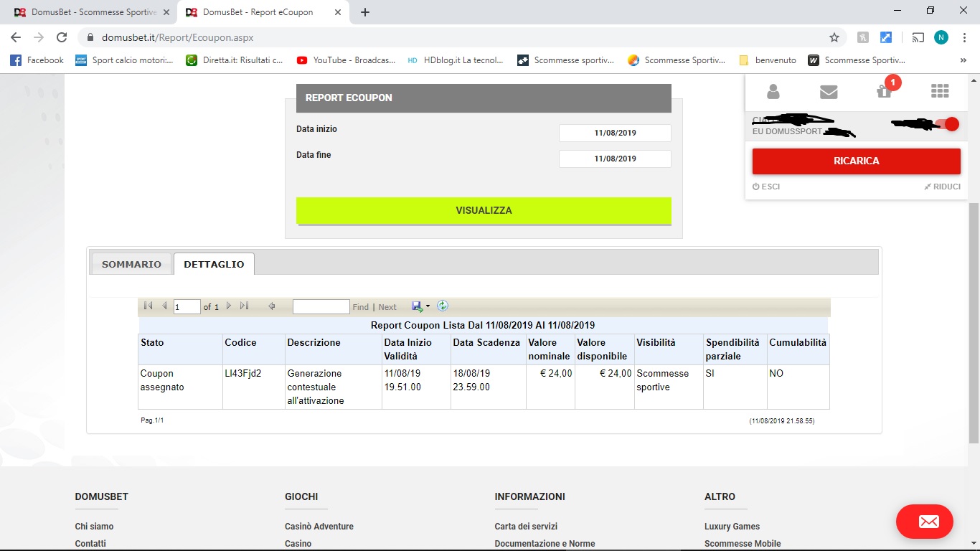Click the blue resize extension icon
The image size is (980, 551).
pyautogui.click(x=886, y=37)
